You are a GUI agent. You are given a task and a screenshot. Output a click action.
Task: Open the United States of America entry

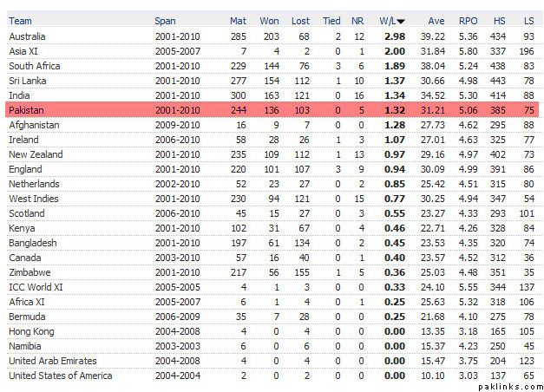click(60, 375)
